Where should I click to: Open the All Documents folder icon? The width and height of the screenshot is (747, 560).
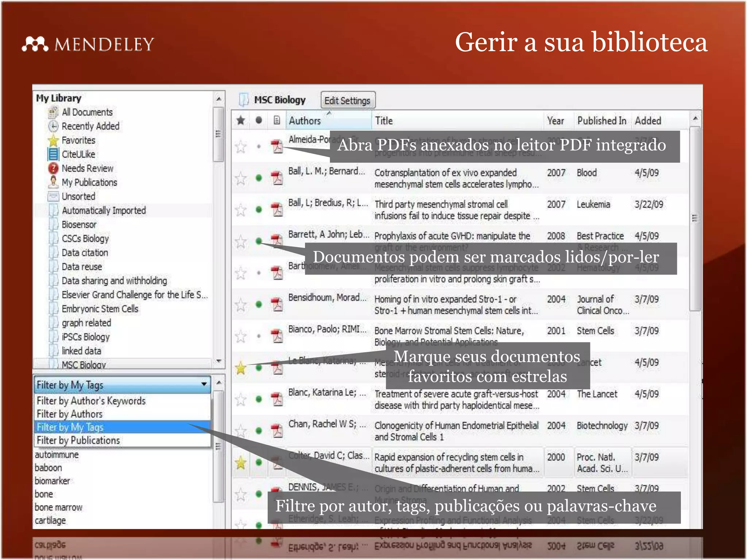[53, 112]
